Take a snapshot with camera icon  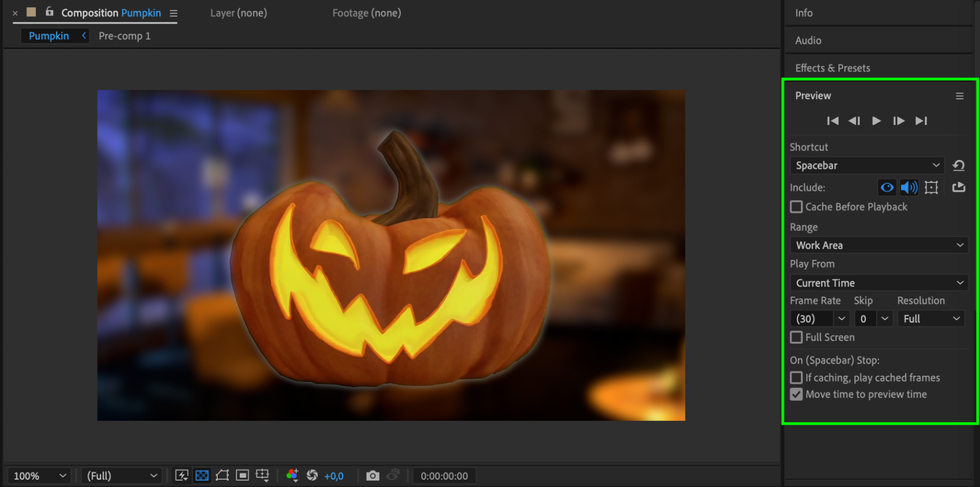point(373,476)
